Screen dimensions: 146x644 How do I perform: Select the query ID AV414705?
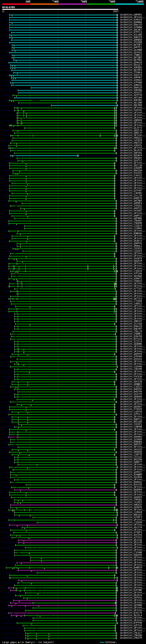pos(8,7)
